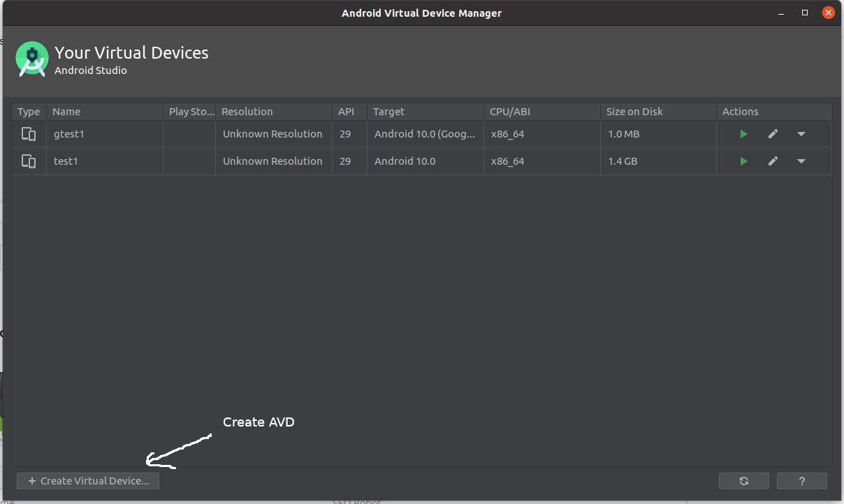The width and height of the screenshot is (844, 504).
Task: Sort by the Resolution column header
Action: [x=274, y=112]
